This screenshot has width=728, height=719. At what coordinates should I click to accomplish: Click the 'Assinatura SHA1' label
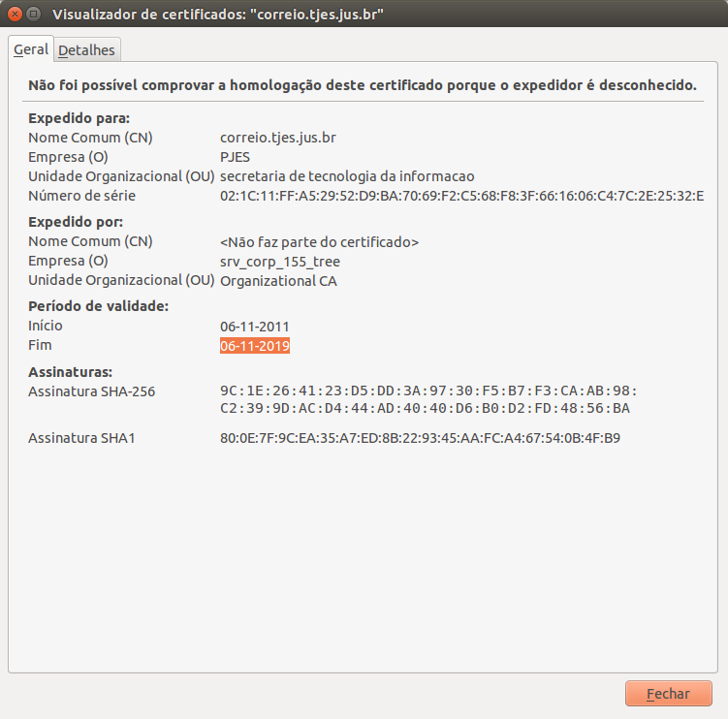[x=81, y=438]
